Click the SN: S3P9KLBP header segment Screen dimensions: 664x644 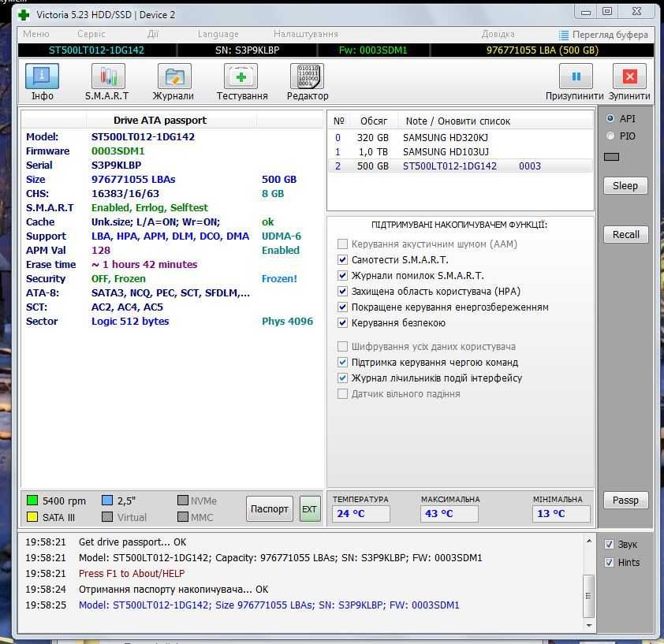248,50
